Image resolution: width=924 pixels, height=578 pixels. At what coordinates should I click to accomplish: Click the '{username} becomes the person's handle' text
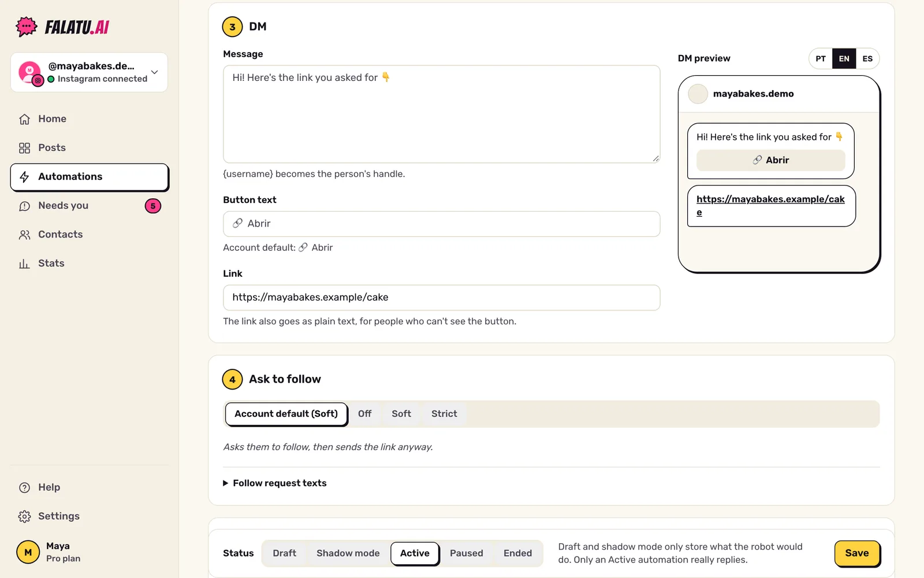pos(314,174)
